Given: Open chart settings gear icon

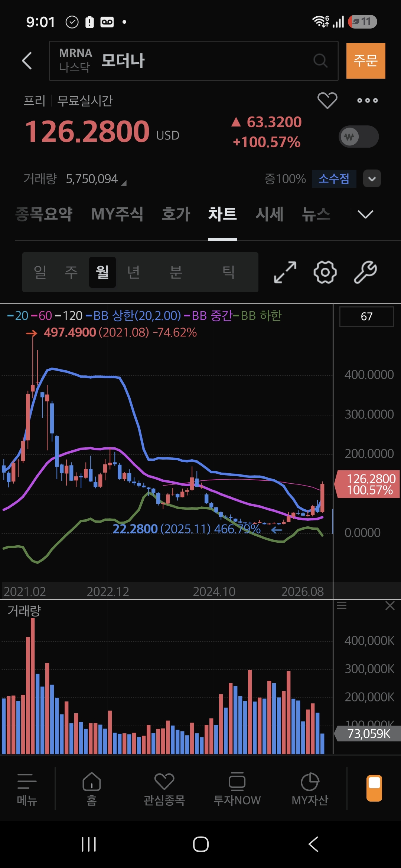Looking at the screenshot, I should [x=325, y=272].
